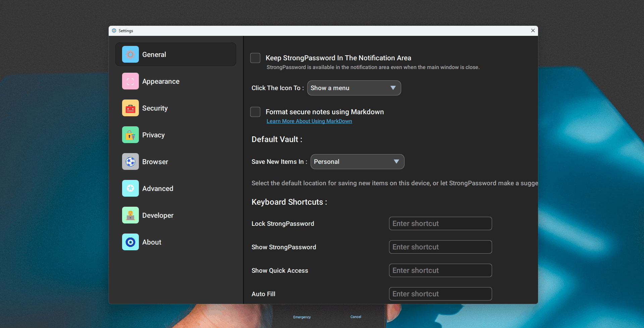Open the Save New Items In dropdown
Image resolution: width=644 pixels, height=328 pixels.
tap(357, 161)
